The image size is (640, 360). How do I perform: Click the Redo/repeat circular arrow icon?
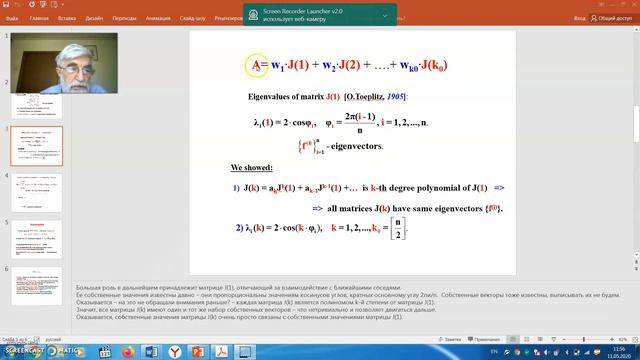tap(32, 4)
